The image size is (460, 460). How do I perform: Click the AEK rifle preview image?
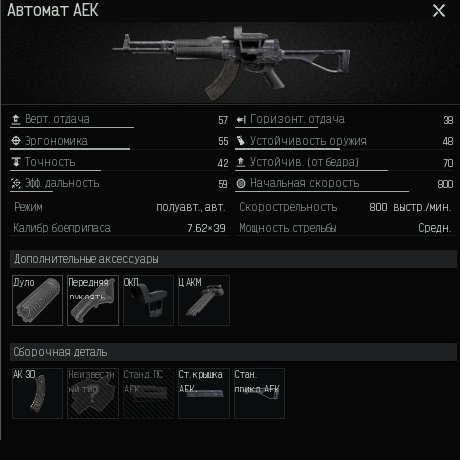231,63
